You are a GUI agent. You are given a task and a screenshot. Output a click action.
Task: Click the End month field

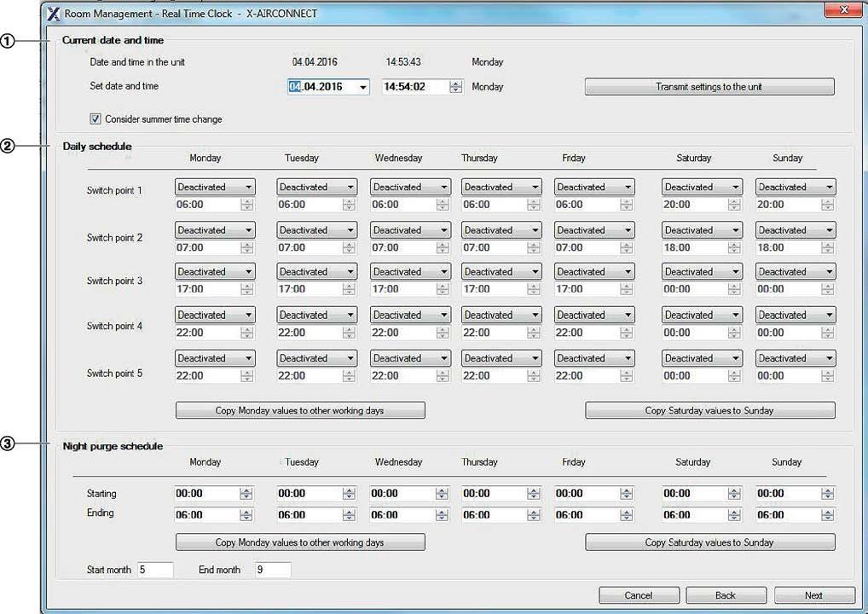[x=273, y=570]
